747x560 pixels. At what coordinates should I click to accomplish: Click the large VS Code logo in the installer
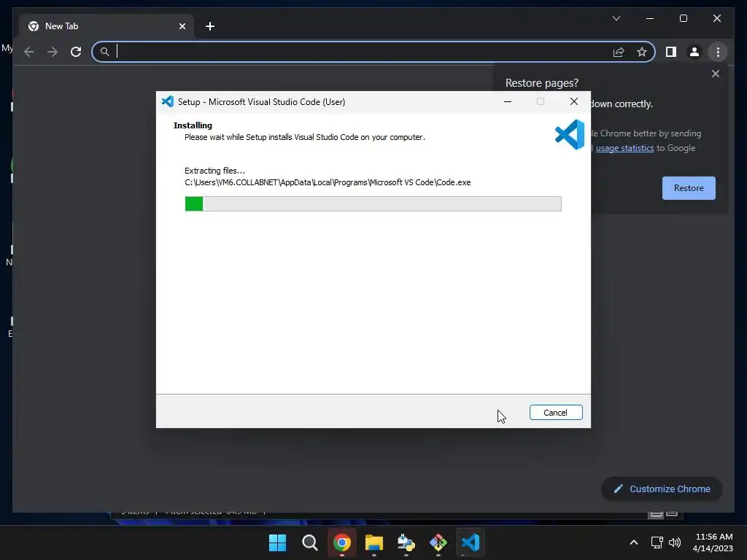[570, 135]
